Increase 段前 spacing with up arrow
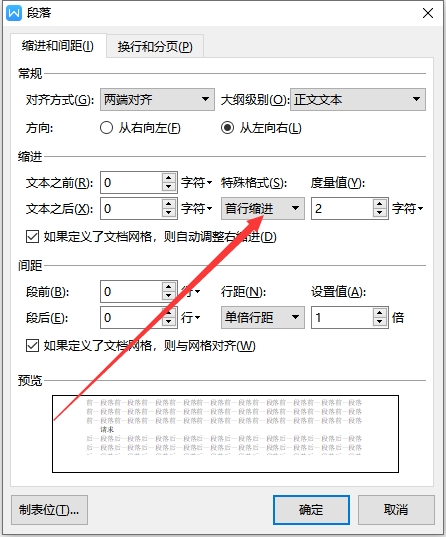 pos(168,287)
